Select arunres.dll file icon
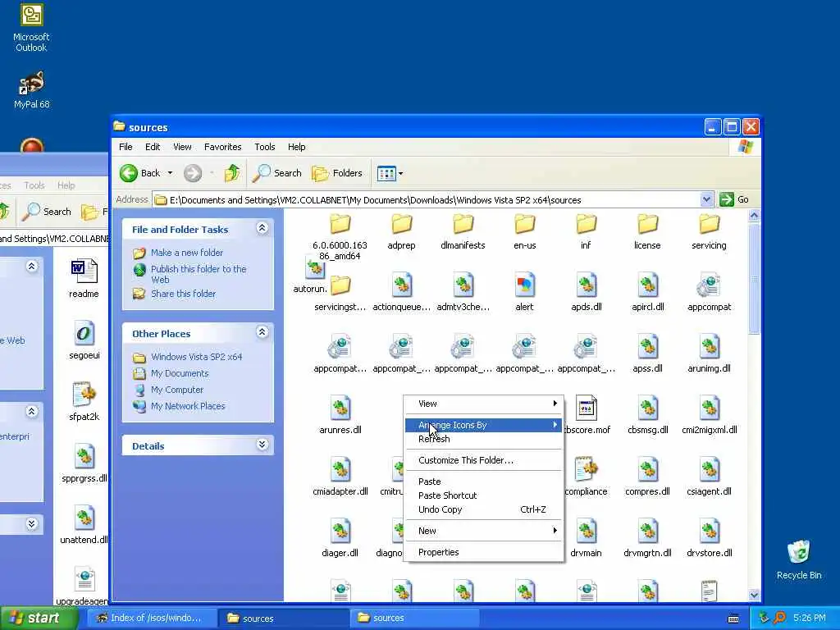The width and height of the screenshot is (840, 630). pos(340,409)
